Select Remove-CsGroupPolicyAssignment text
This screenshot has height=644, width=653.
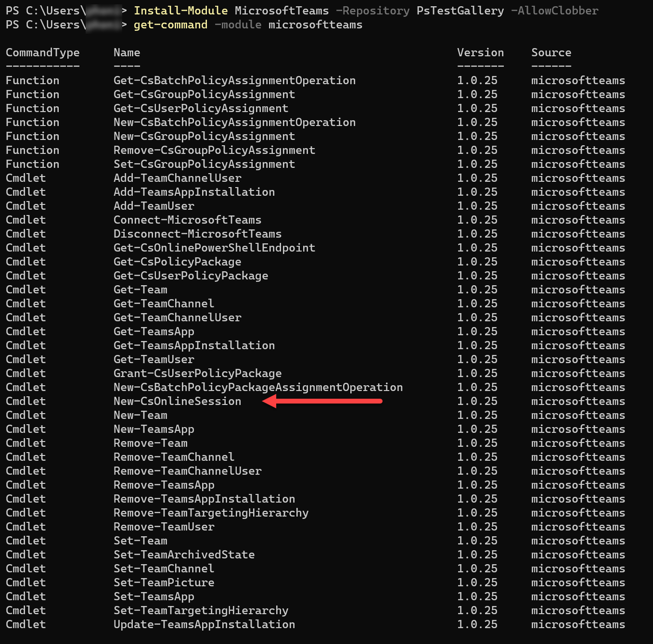[214, 150]
